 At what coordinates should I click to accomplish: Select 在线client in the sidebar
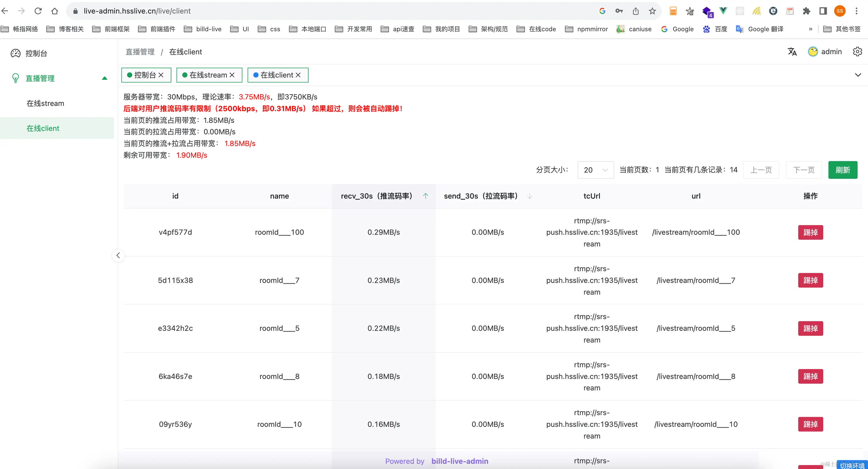tap(57, 128)
